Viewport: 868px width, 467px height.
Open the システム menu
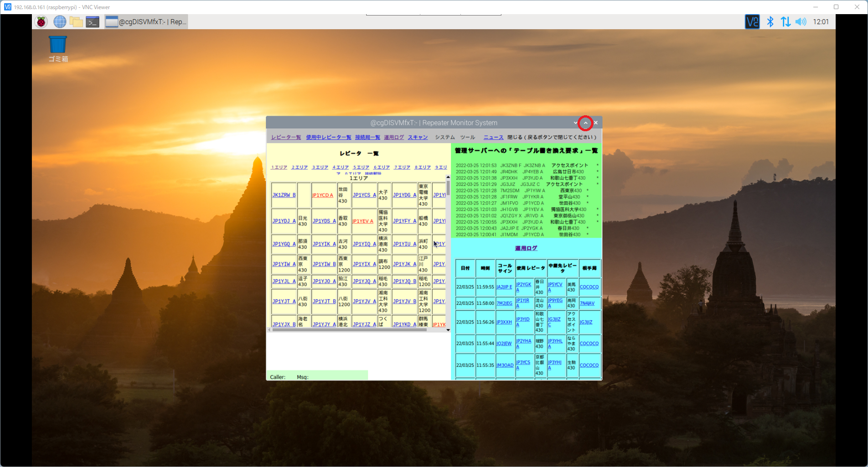coord(445,137)
